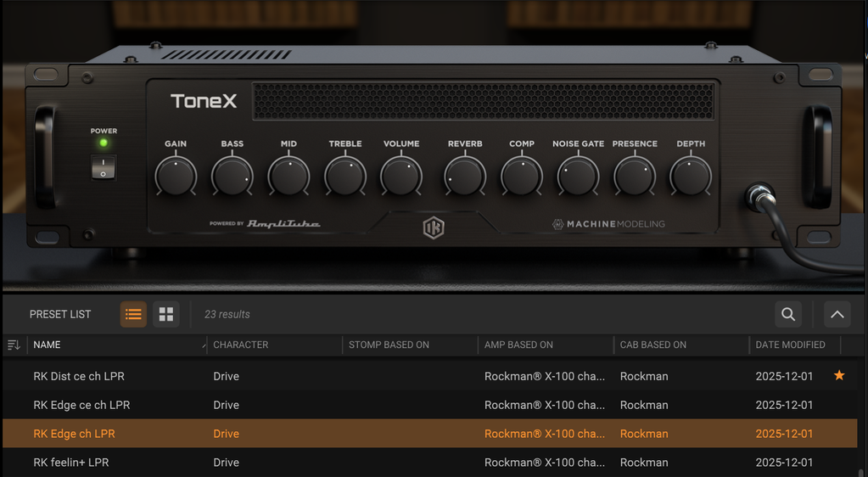Screen dimensions: 868x477
Task: Select the RK Edge ce ch LPR preset
Action: point(429,404)
